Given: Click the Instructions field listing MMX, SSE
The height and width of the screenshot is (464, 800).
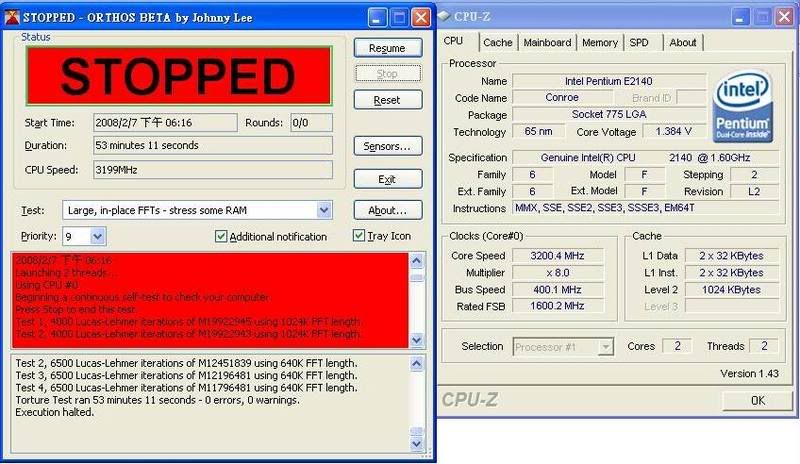Looking at the screenshot, I should pos(645,208).
